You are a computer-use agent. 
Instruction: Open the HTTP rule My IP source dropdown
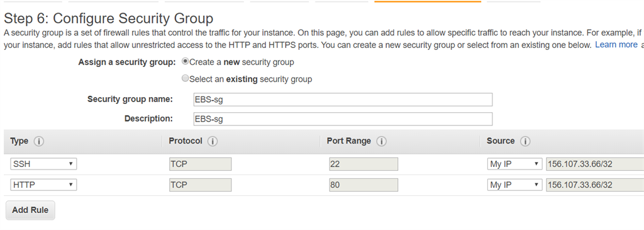pos(514,185)
